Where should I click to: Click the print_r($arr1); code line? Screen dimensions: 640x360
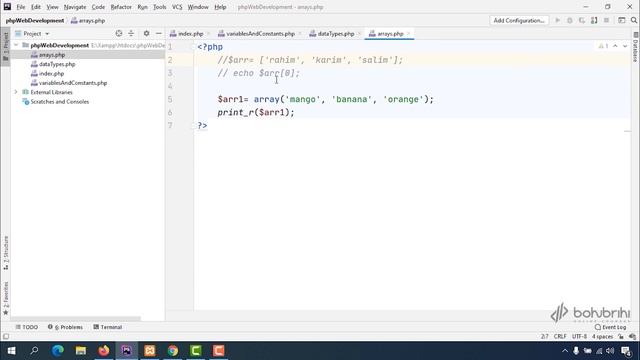(256, 112)
